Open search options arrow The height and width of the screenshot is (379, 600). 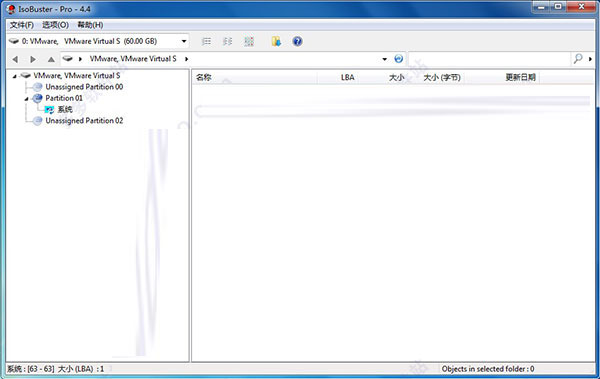pos(590,59)
